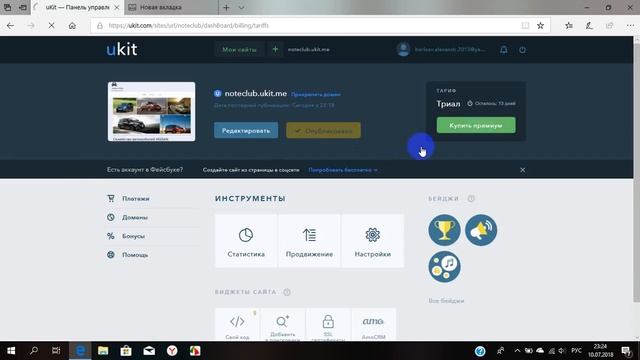
Task: Open the Свой код widget
Action: pyautogui.click(x=237, y=324)
